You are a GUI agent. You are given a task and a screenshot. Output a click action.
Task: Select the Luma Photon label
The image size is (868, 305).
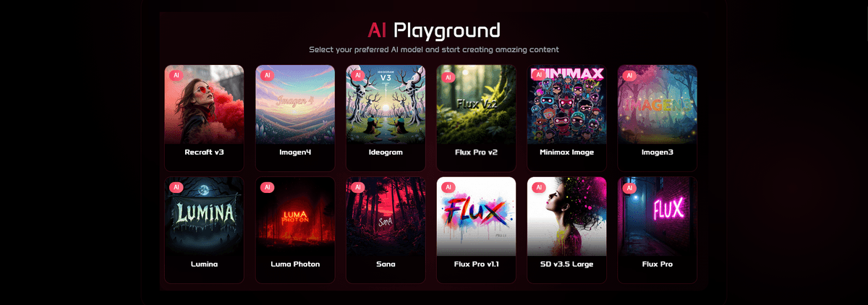click(295, 265)
